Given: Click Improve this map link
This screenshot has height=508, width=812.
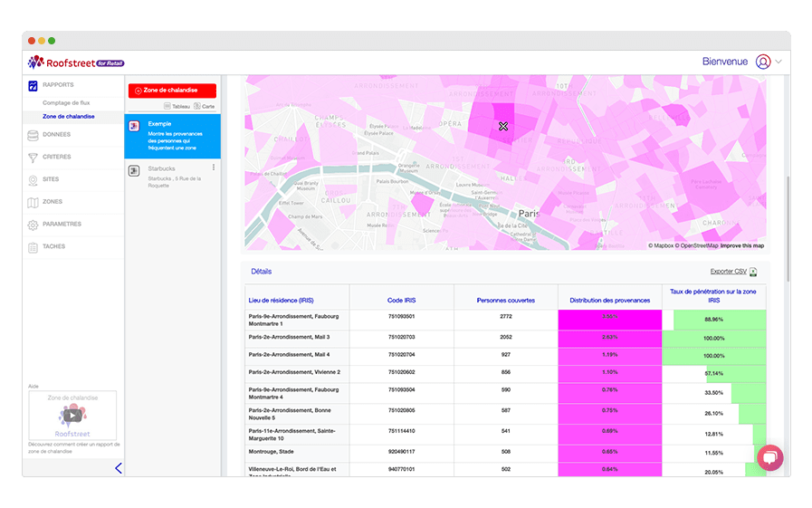Looking at the screenshot, I should [x=742, y=246].
